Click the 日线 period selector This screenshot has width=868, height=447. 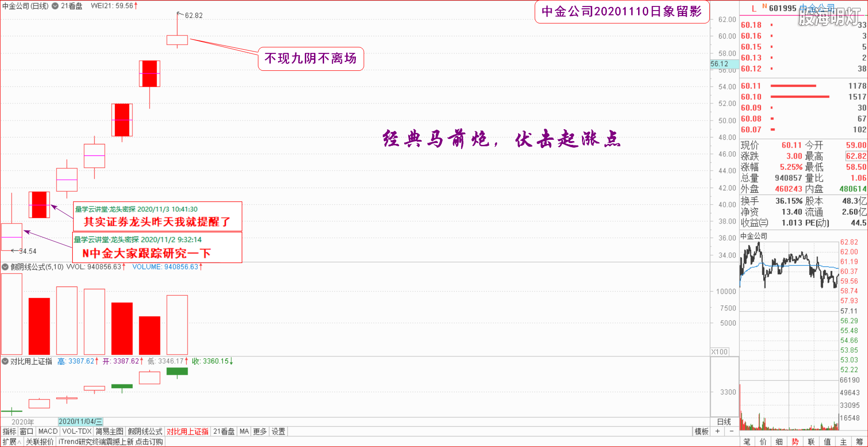[724, 422]
